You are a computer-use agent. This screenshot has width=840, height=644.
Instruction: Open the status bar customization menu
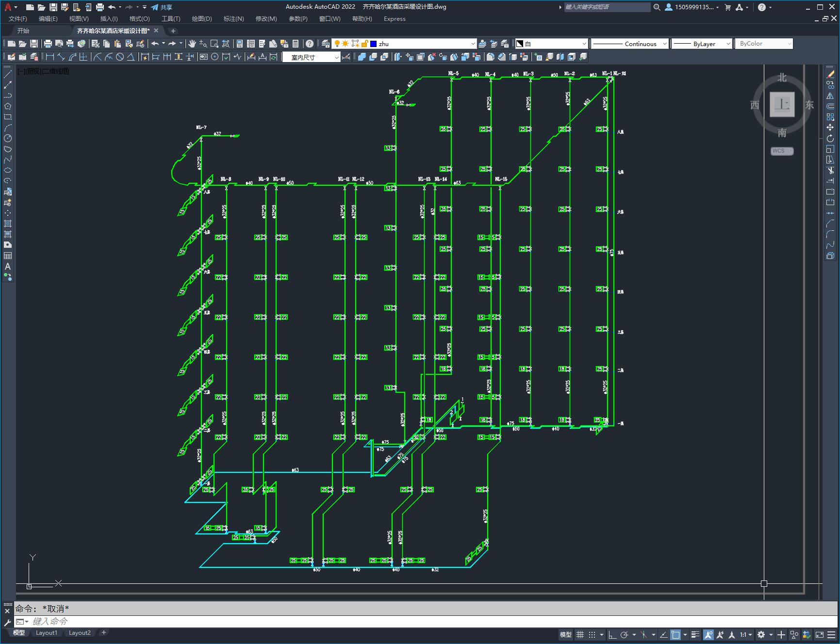tap(832, 634)
